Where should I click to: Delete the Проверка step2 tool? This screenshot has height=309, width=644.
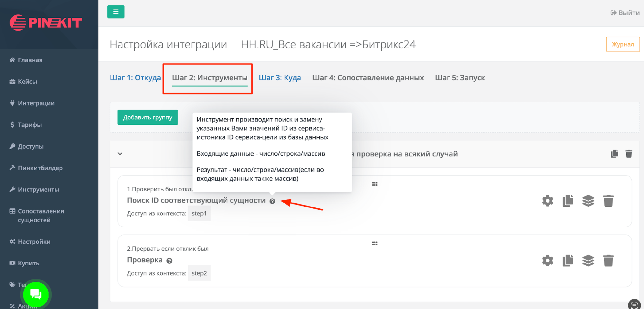click(608, 260)
